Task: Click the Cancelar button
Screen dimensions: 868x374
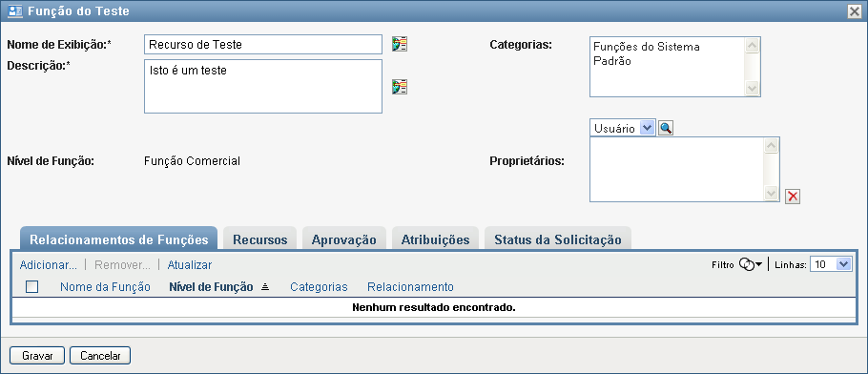Action: 100,356
